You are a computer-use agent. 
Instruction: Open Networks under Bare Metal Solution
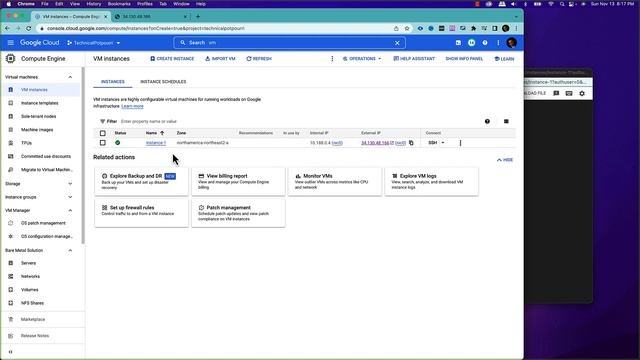coord(30,277)
